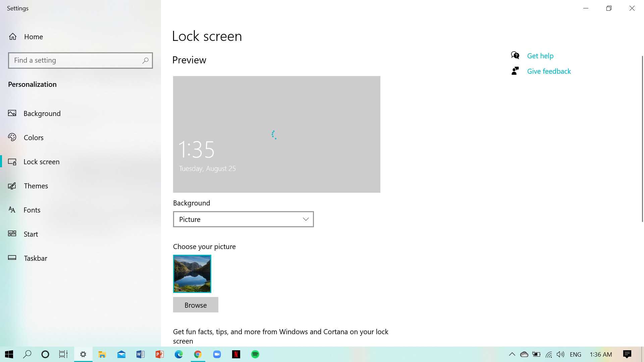This screenshot has height=362, width=644.
Task: Show hidden system tray icons chevron
Action: point(512,354)
